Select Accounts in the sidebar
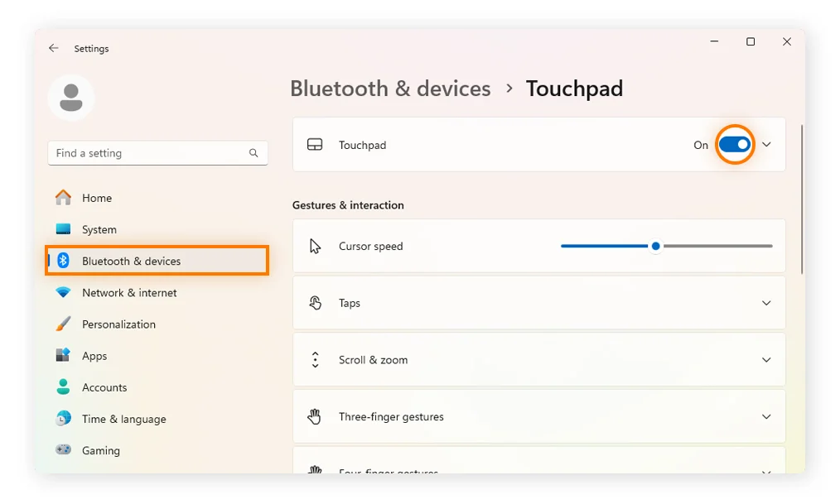The height and width of the screenshot is (504, 840). coord(104,387)
